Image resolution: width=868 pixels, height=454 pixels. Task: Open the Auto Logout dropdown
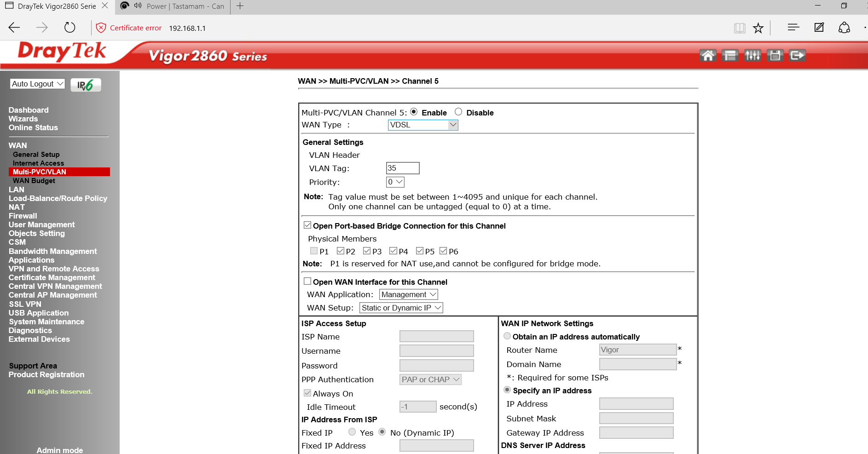37,84
